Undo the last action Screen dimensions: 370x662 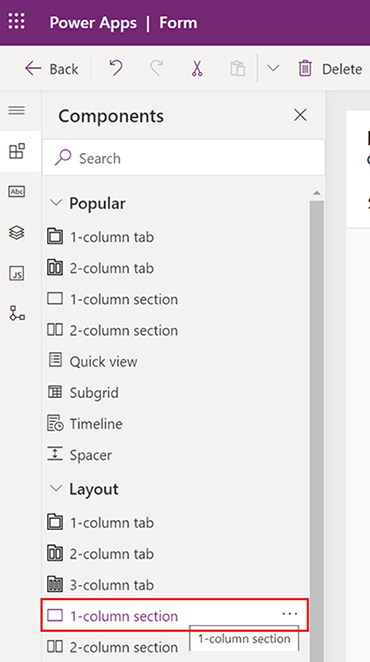coord(116,68)
